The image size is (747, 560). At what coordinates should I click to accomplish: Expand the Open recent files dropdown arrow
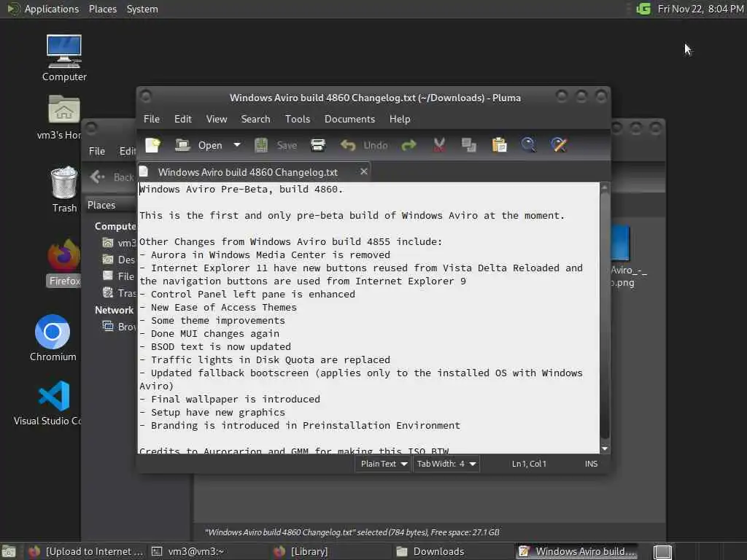point(237,145)
